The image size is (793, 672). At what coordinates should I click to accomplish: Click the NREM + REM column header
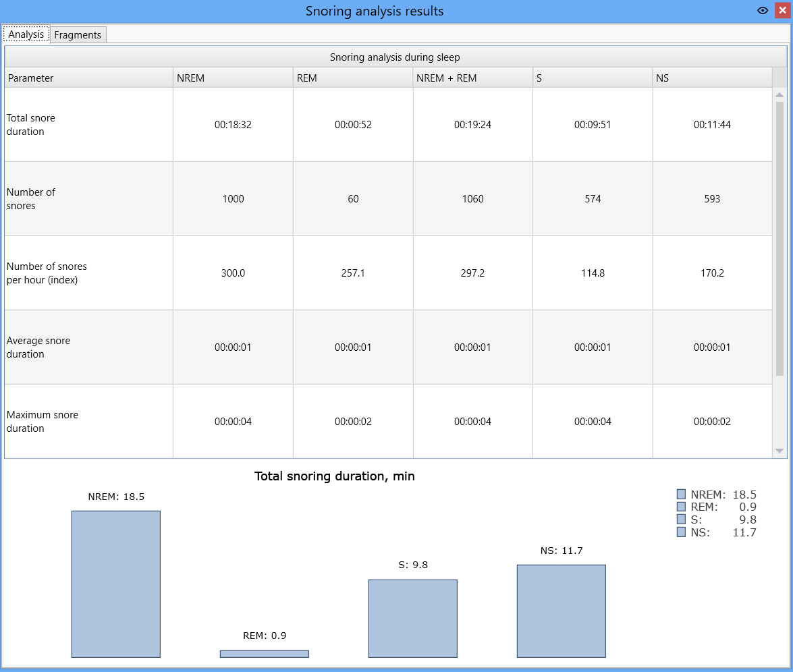(473, 78)
